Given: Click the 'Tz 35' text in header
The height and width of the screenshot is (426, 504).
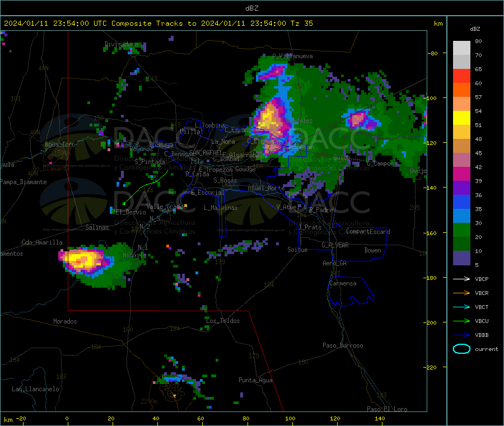Looking at the screenshot, I should (x=301, y=24).
